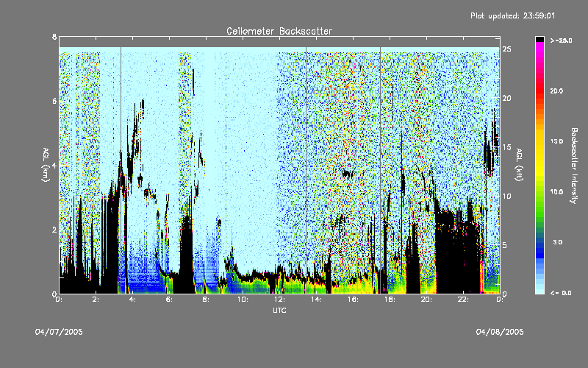Click the 20 kft tick on right axis

[506, 98]
